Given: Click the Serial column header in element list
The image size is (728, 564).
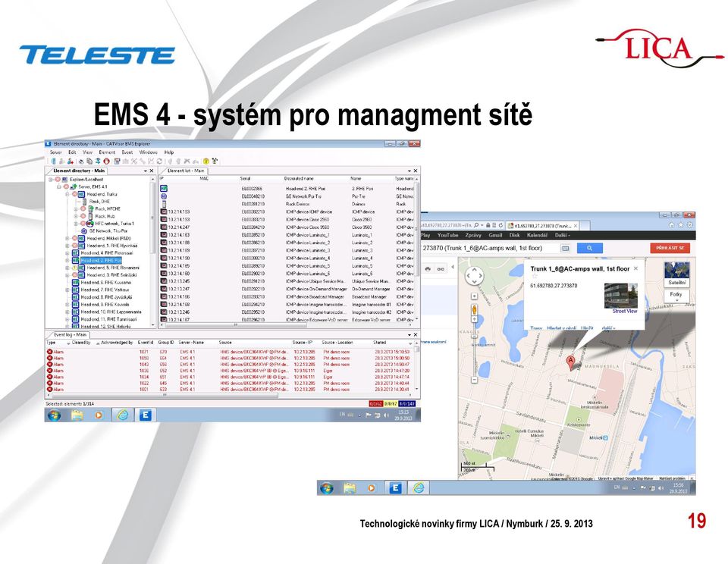Looking at the screenshot, I should pyautogui.click(x=246, y=179).
